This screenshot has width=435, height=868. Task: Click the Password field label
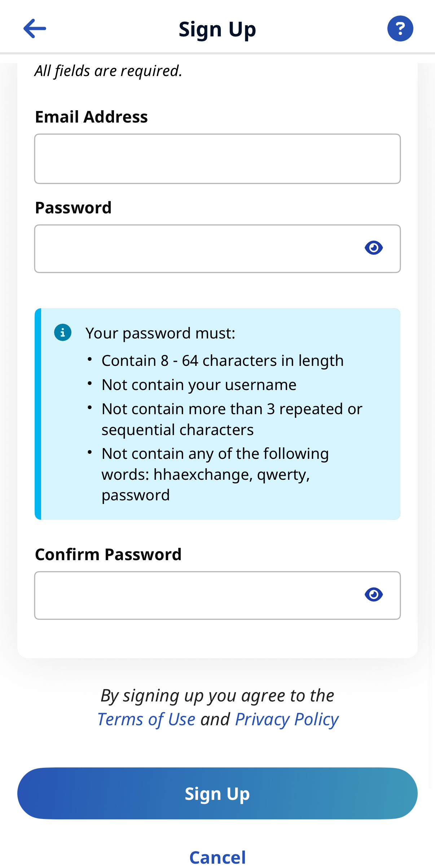coord(73,208)
